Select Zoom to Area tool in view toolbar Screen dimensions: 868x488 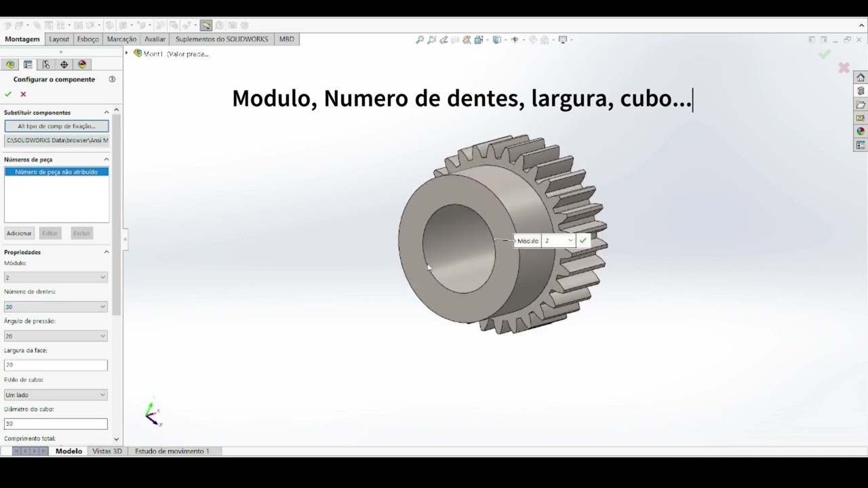pyautogui.click(x=431, y=40)
